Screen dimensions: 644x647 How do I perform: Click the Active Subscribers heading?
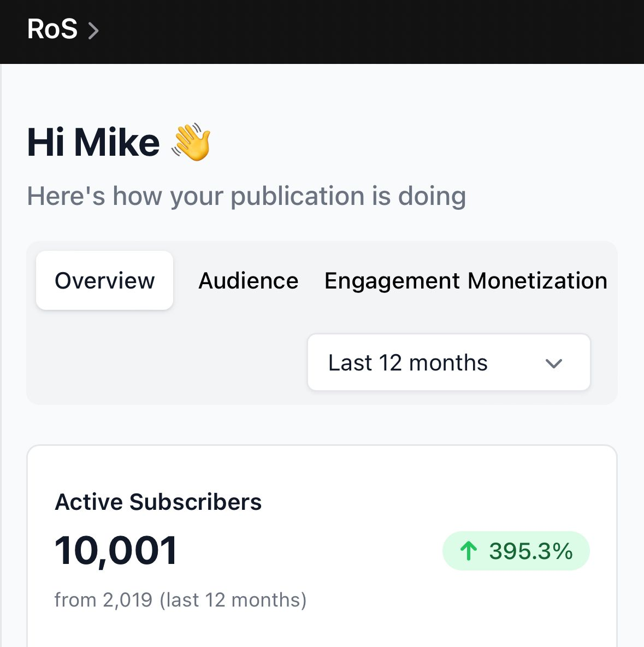click(158, 502)
